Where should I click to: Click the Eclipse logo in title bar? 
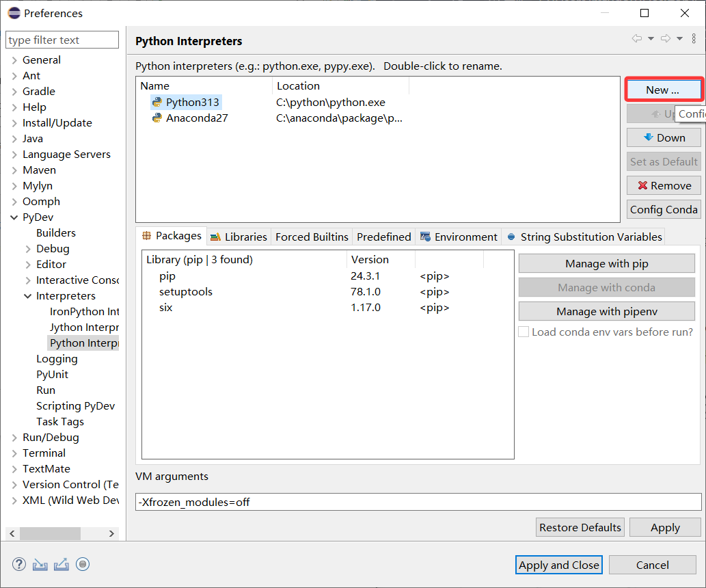tap(14, 13)
